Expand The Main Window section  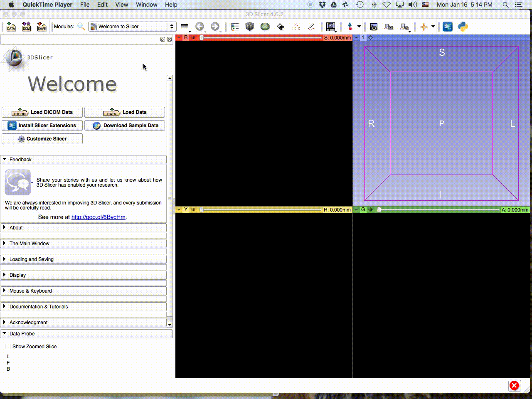click(x=84, y=244)
